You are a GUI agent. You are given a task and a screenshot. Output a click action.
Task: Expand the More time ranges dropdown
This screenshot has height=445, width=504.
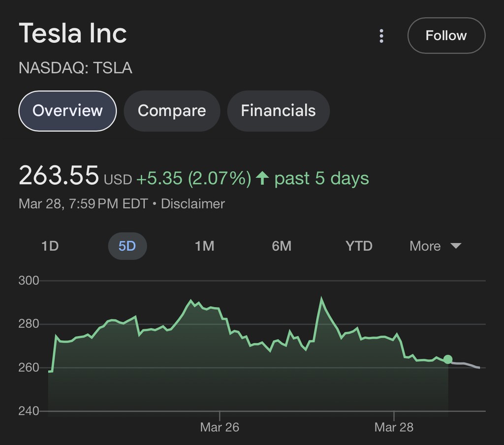coord(435,246)
